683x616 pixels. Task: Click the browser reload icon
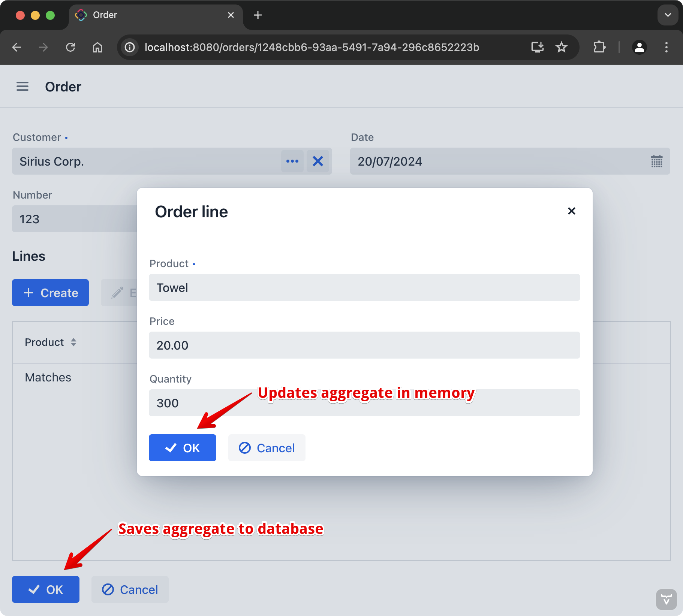(70, 47)
